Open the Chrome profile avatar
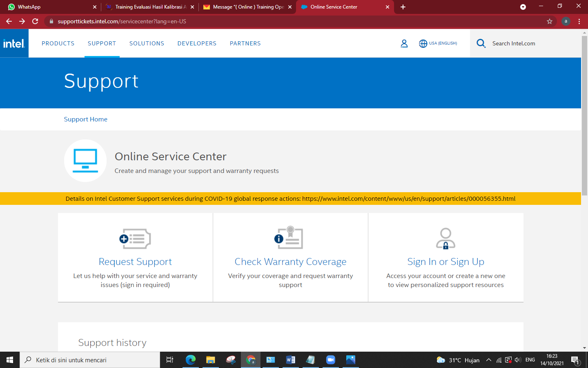 [x=566, y=21]
